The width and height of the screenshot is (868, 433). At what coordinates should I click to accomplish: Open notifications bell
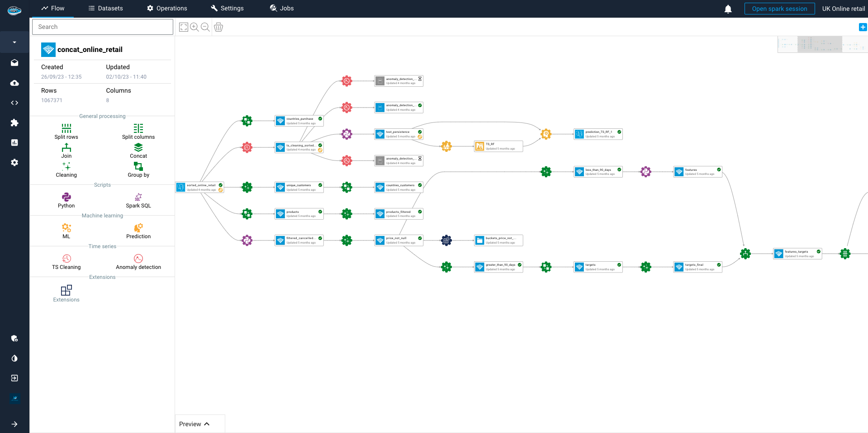[x=728, y=9]
